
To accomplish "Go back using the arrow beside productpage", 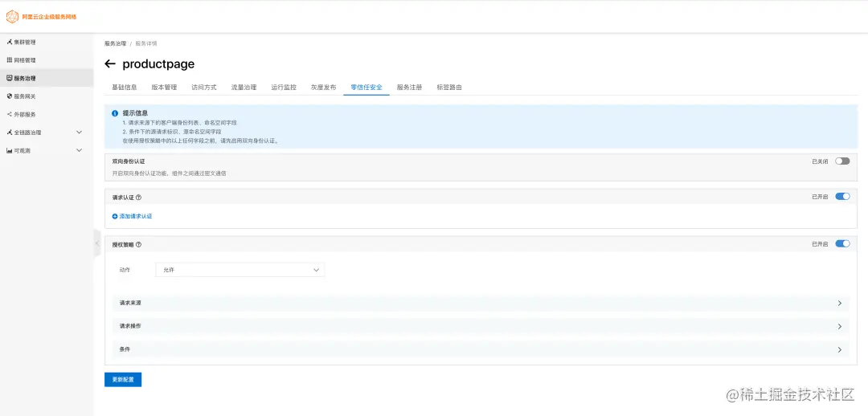I will 109,64.
